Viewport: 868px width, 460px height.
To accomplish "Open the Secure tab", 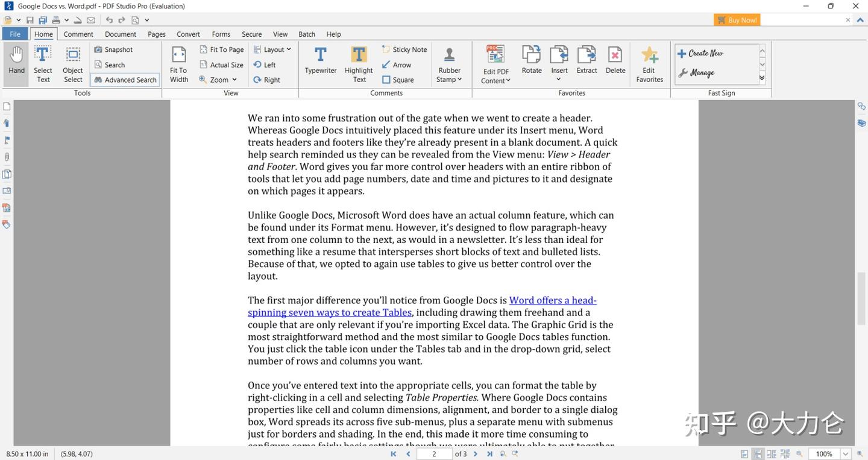I will (x=252, y=34).
